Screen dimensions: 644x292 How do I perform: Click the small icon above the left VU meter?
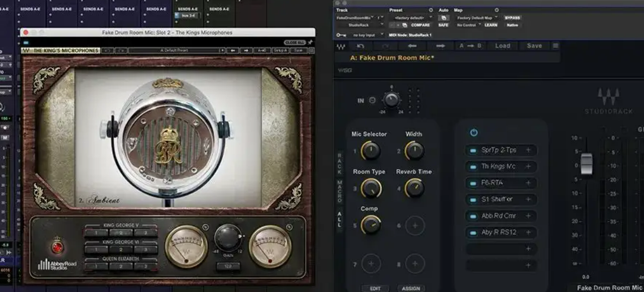pyautogui.click(x=205, y=226)
